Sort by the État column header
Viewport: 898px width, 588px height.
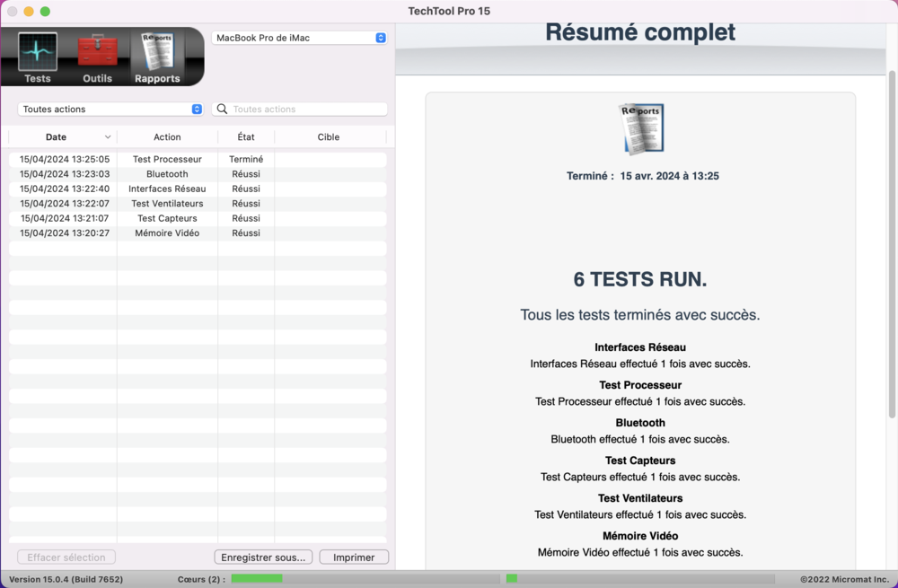pos(246,137)
